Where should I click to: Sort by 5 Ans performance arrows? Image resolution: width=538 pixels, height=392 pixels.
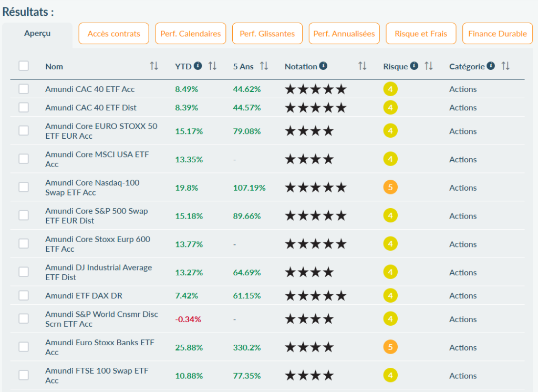coord(264,66)
